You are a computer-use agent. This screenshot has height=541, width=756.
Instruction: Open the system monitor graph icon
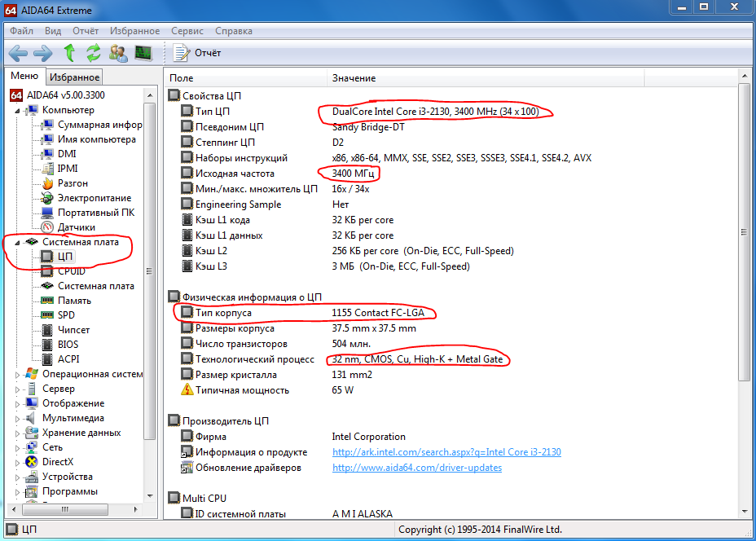point(143,53)
